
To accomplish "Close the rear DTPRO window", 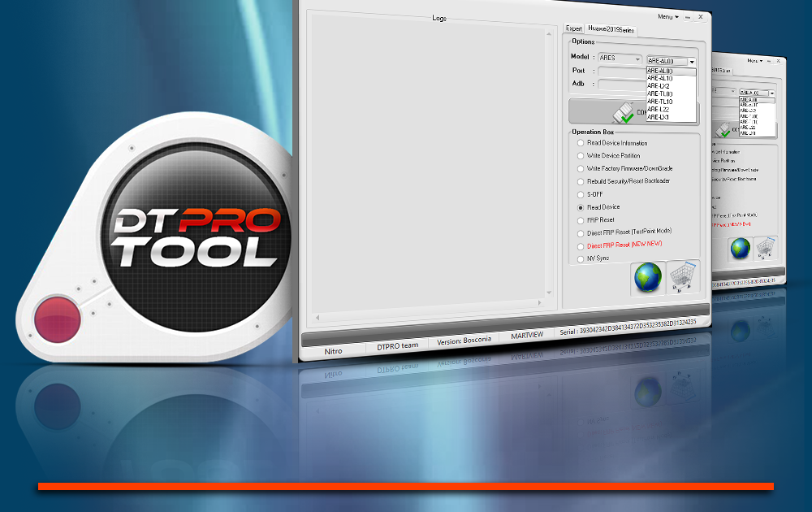I will (779, 61).
